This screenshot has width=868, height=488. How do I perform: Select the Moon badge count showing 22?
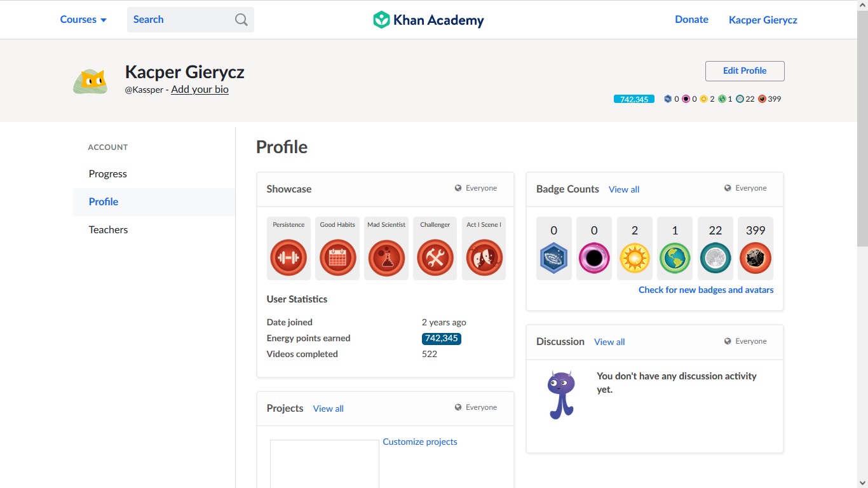pos(715,248)
